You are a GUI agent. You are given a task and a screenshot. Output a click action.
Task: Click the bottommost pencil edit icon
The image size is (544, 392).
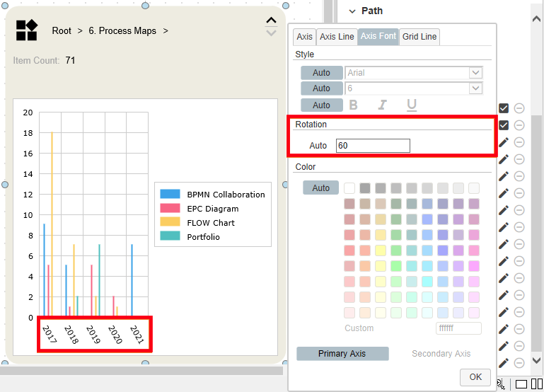coord(504,363)
